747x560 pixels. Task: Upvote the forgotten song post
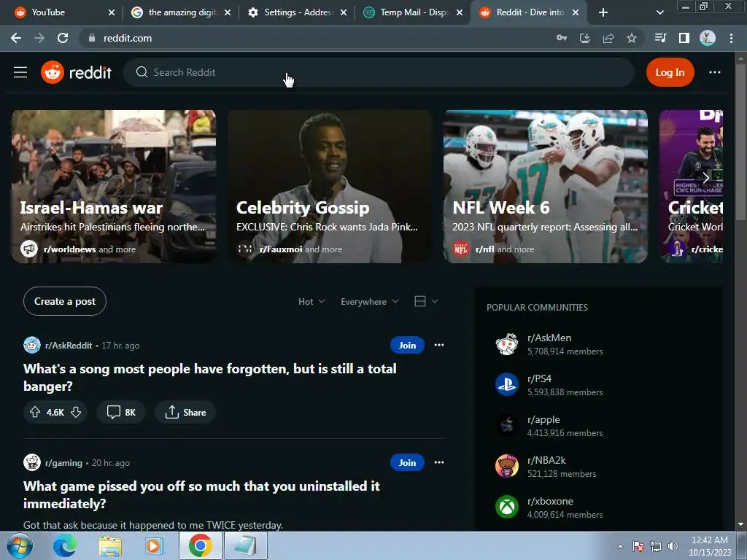tap(35, 413)
